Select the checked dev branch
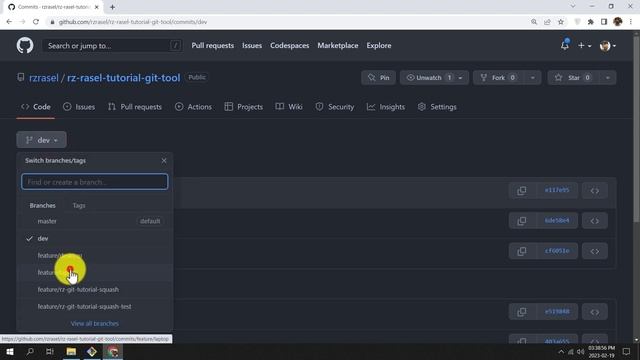The image size is (640, 360). (x=95, y=238)
